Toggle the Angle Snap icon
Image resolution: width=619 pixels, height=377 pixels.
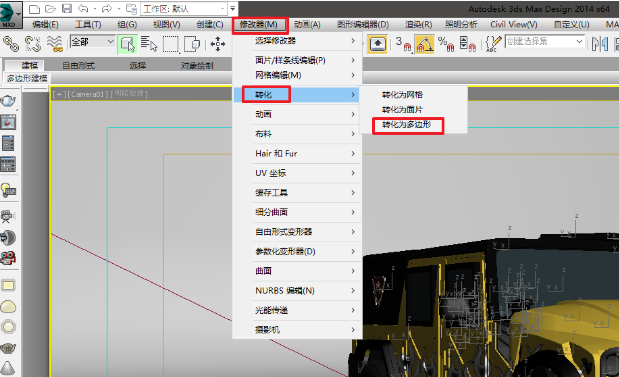424,44
